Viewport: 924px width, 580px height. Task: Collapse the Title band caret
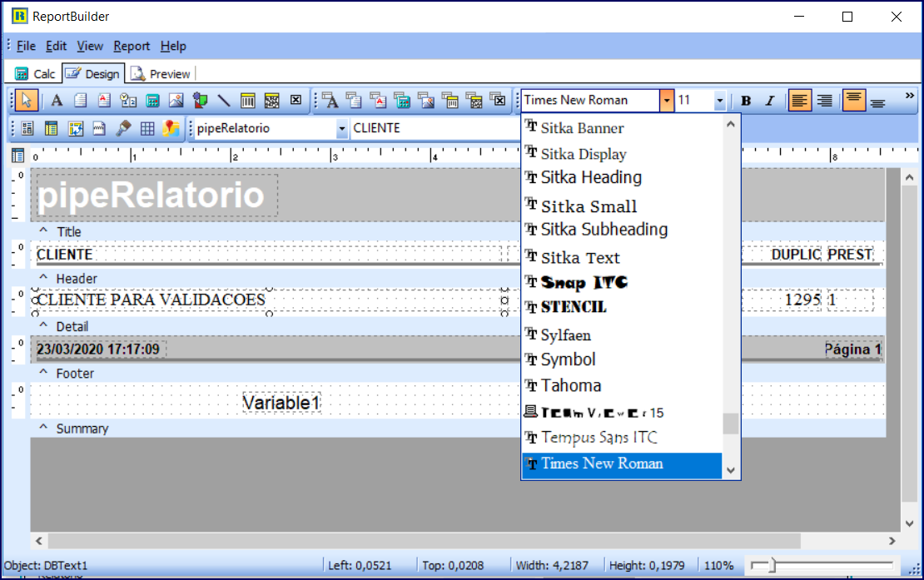coord(43,231)
